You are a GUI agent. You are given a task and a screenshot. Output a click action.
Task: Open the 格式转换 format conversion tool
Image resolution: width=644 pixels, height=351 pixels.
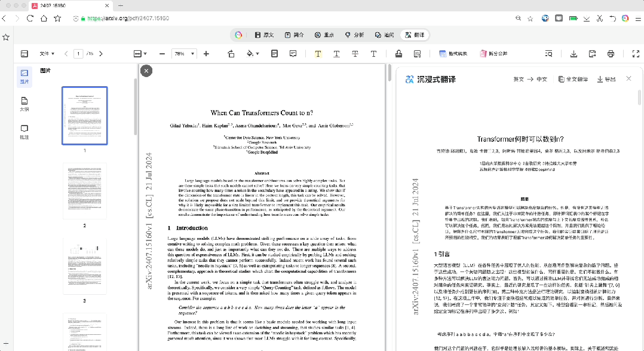click(453, 53)
